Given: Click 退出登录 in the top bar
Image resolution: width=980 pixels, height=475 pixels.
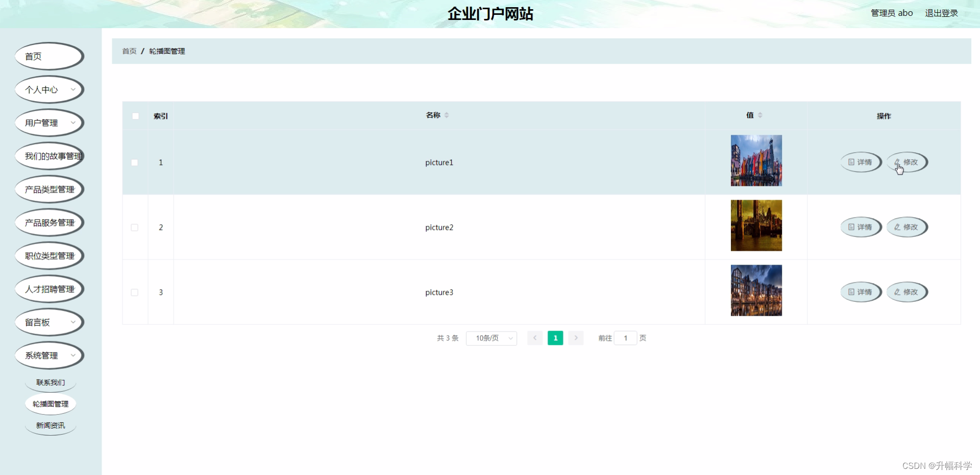Looking at the screenshot, I should click(x=941, y=13).
